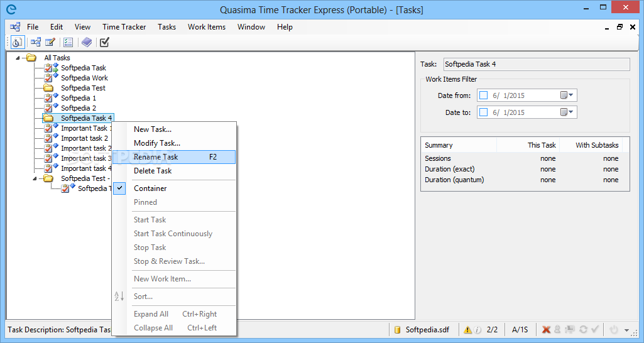Open the View menu
Viewport: 644px width, 343px height.
coord(82,27)
